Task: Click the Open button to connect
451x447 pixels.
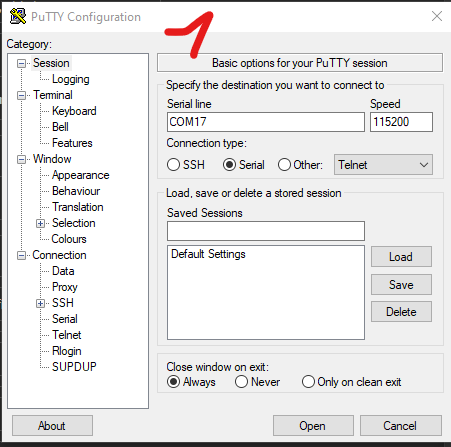Action: coord(313,425)
